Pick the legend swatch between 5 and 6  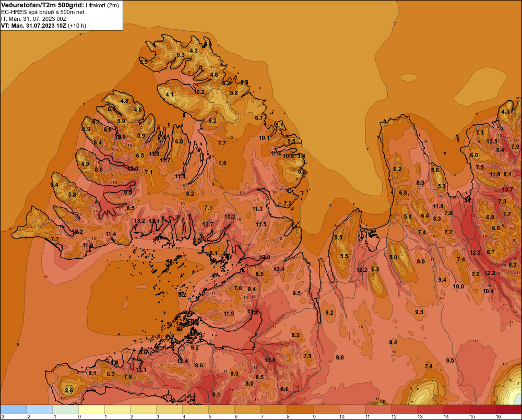coord(222,410)
